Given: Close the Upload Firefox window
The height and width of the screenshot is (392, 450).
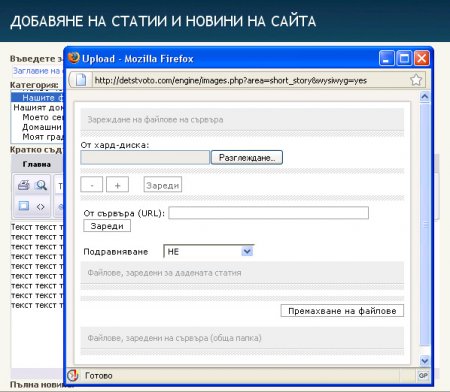Looking at the screenshot, I should pos(422,59).
